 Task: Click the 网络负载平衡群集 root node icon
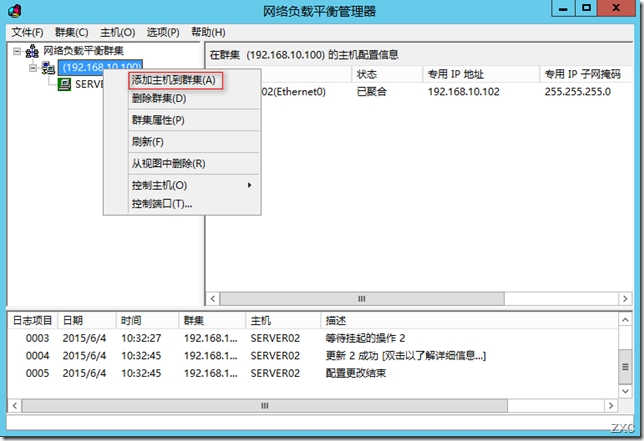pyautogui.click(x=32, y=51)
